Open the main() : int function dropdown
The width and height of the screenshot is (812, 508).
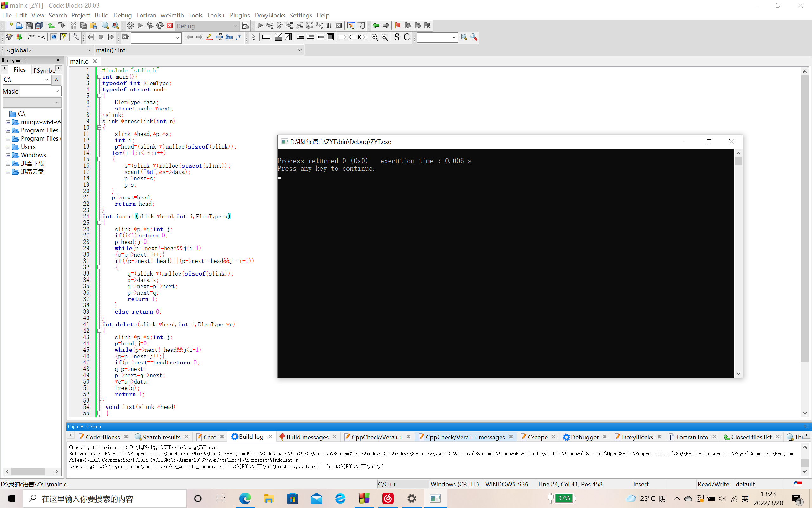click(199, 50)
